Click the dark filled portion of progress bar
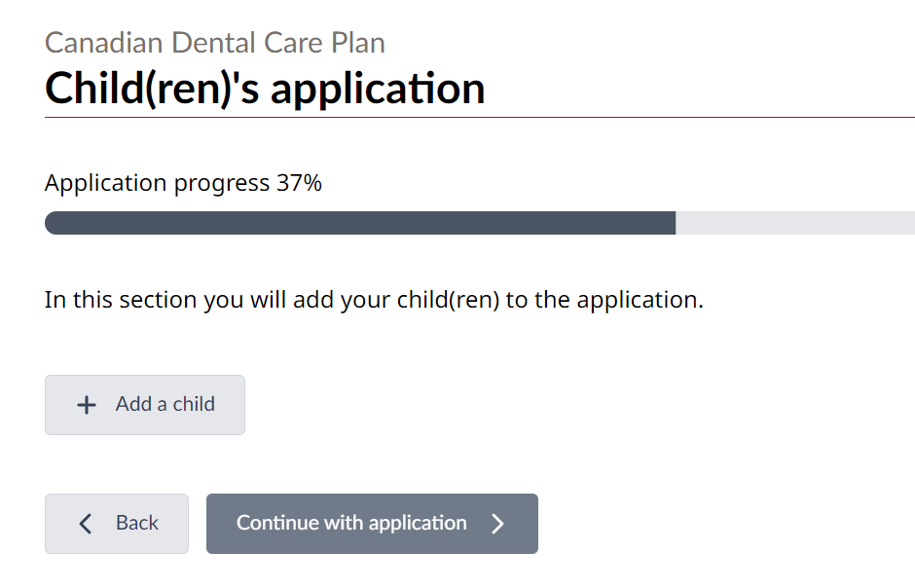The image size is (915, 588). coord(360,223)
